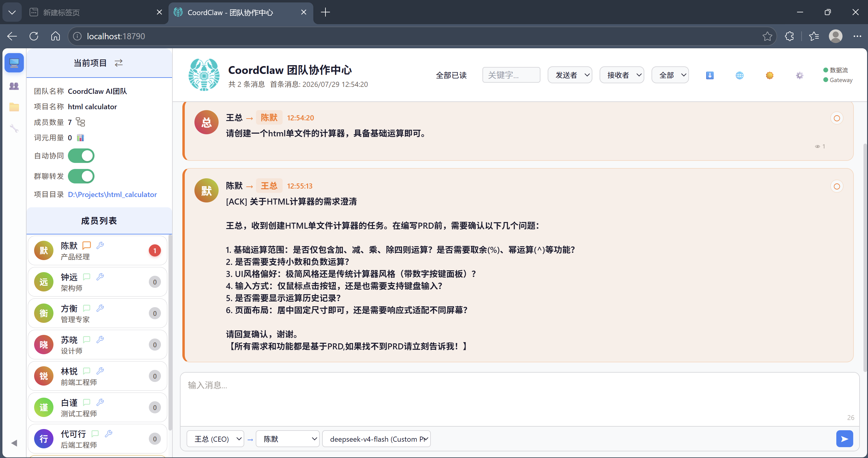Open chat bubble icon for 钟远
Viewport: 868px width, 458px height.
click(87, 277)
